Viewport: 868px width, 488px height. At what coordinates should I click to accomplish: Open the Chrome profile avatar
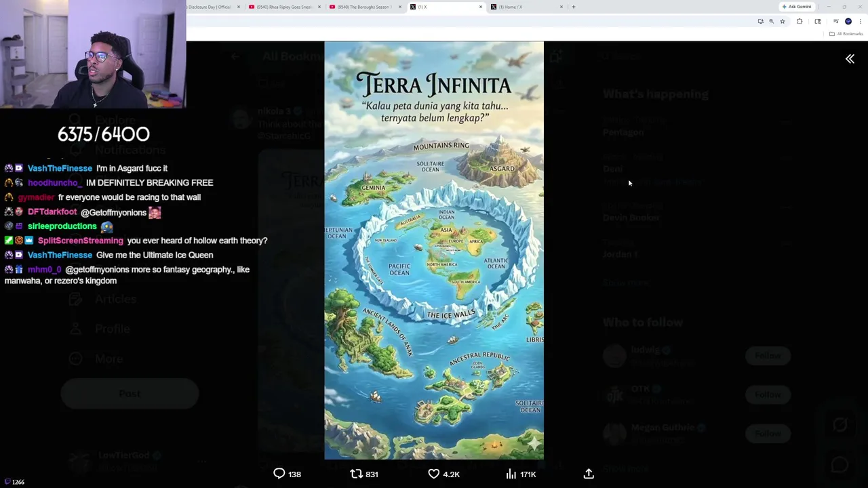tap(848, 21)
